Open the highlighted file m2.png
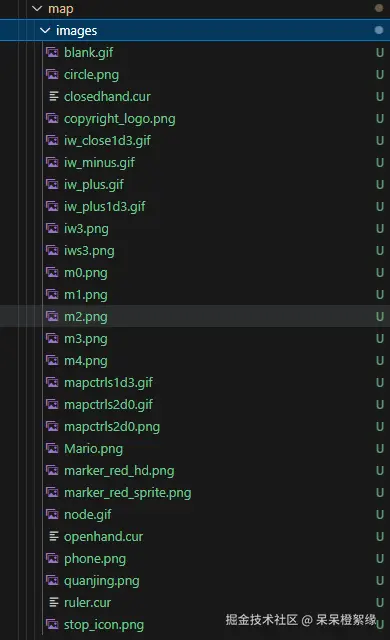 (x=86, y=317)
